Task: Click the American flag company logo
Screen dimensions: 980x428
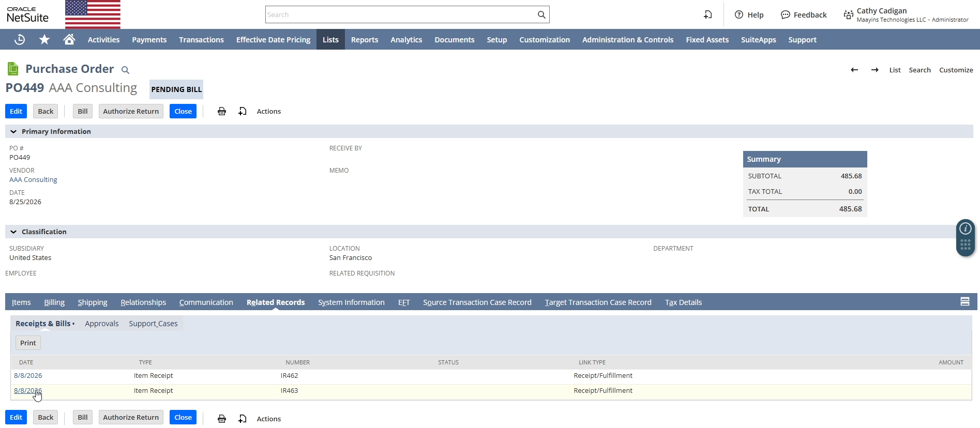Action: 93,14
